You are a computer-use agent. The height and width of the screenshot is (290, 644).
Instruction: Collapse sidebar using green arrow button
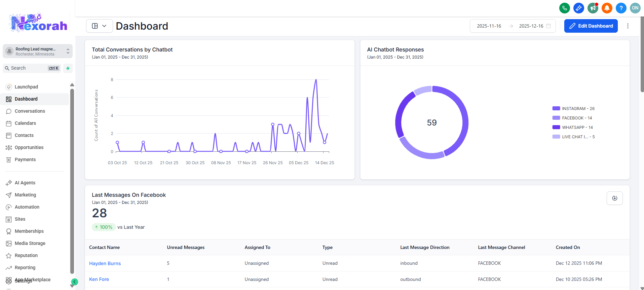pos(75,282)
